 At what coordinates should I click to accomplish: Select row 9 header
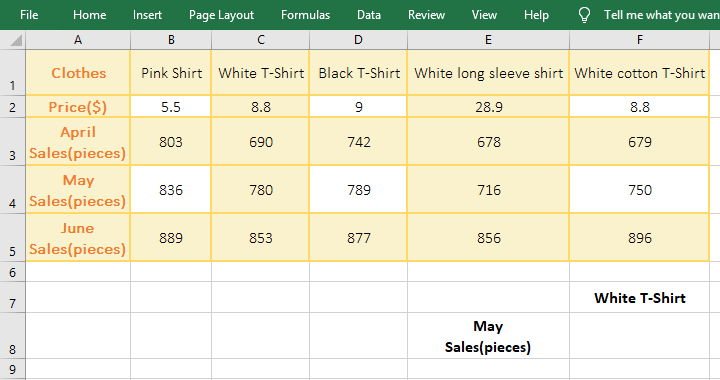point(13,369)
